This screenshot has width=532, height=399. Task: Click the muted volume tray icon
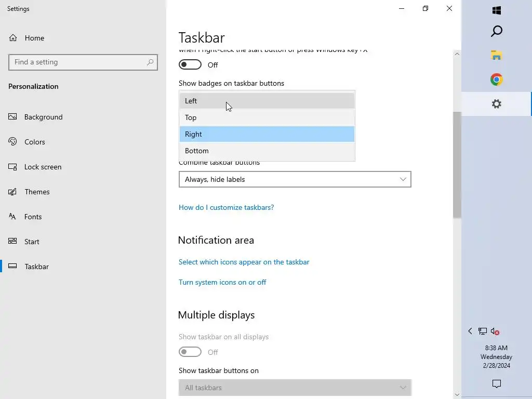[495, 331]
